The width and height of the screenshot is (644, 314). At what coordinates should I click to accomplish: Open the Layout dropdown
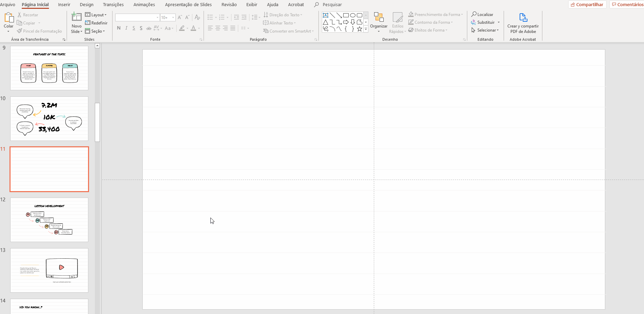96,15
